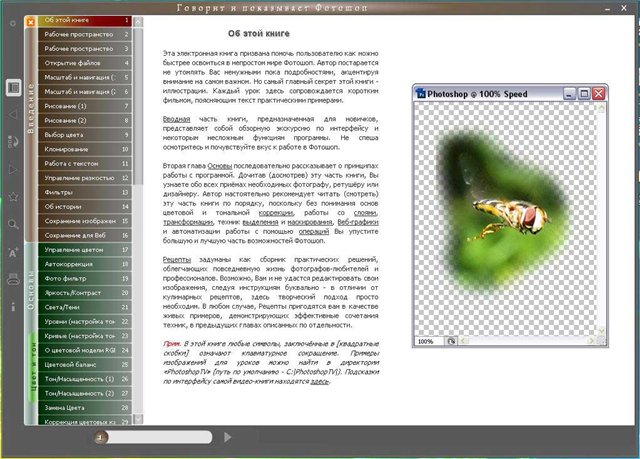Image resolution: width=640 pixels, height=459 pixels.
Task: Follow the Рецепты link
Action: [177, 260]
